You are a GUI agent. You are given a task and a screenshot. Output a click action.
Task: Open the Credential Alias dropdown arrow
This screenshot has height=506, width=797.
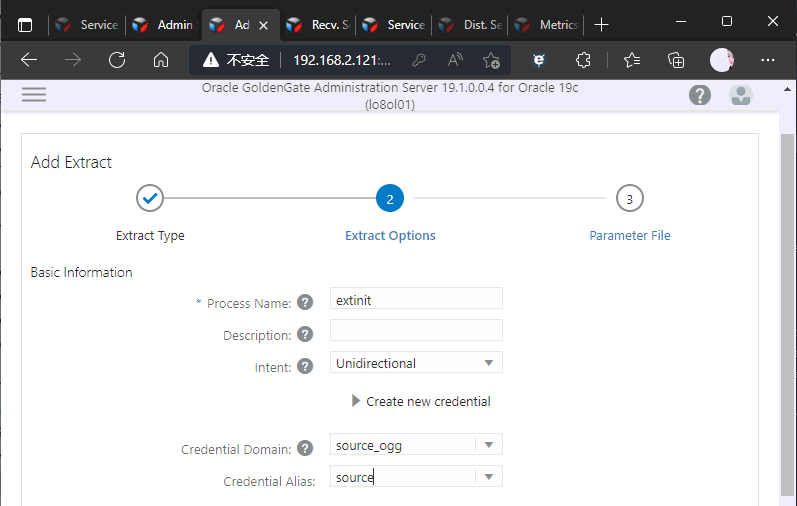tap(489, 478)
